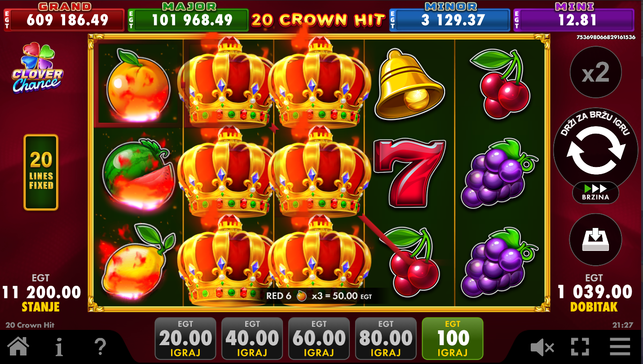Change spin speed with BRZINA button
The height and width of the screenshot is (364, 643).
click(595, 193)
